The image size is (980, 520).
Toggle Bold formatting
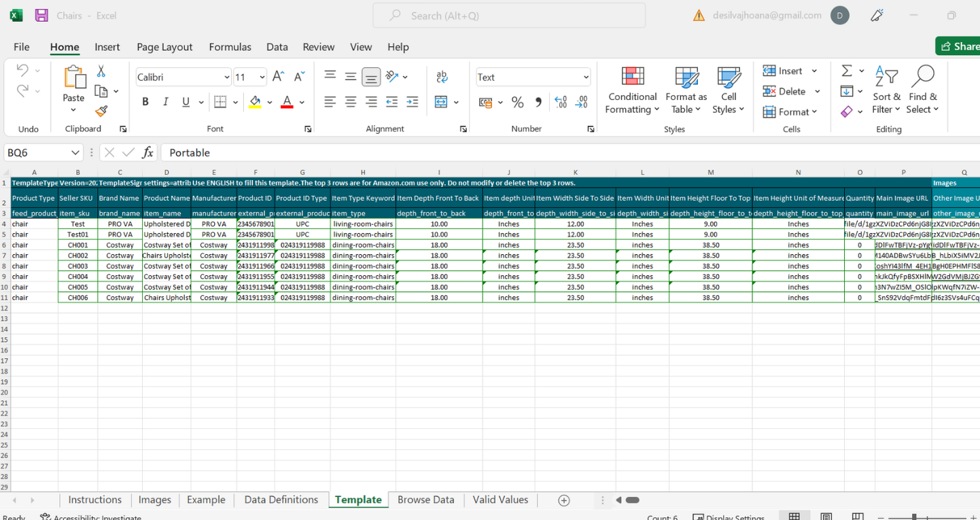point(145,102)
